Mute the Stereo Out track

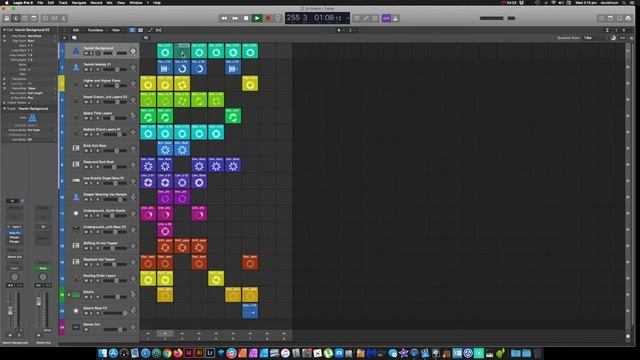[x=86, y=329]
